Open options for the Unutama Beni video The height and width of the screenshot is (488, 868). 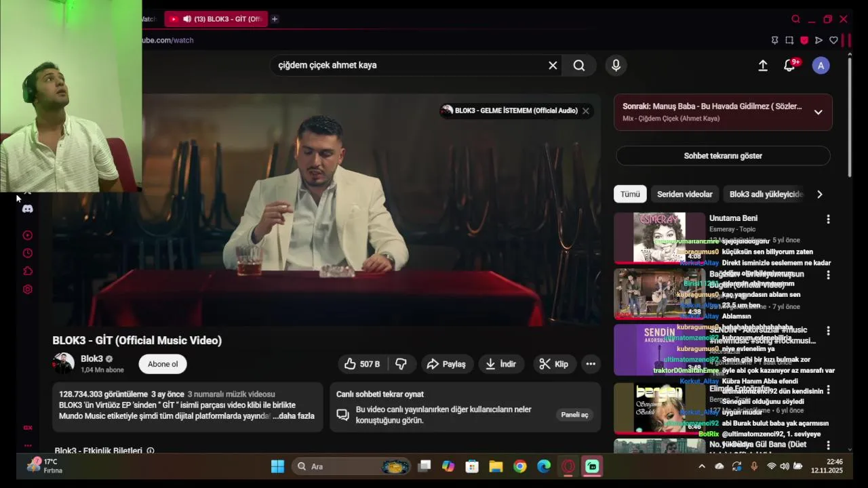828,220
